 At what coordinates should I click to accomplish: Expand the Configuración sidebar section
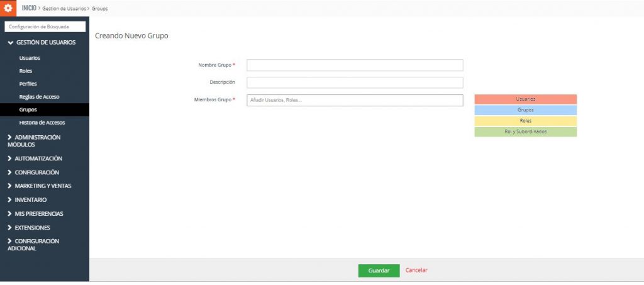36,172
